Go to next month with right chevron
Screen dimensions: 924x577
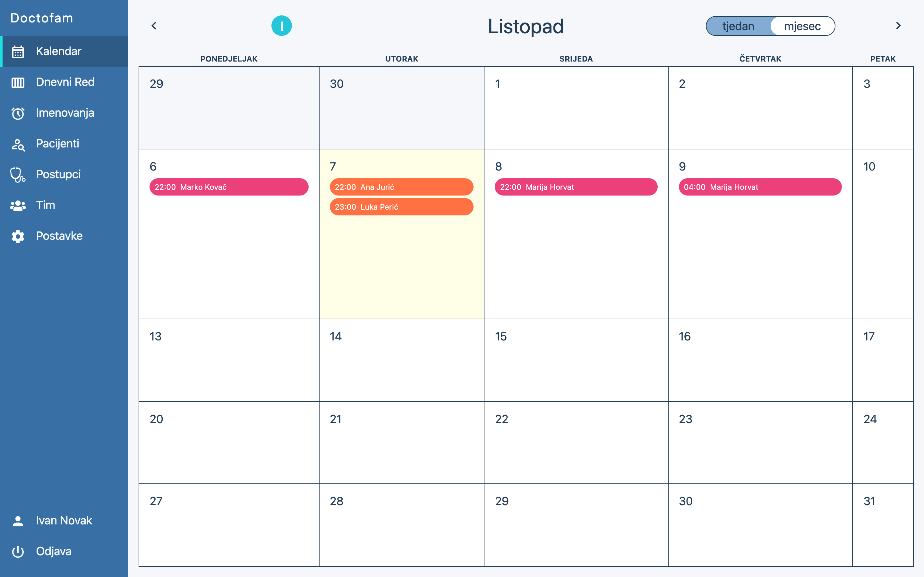pyautogui.click(x=898, y=26)
